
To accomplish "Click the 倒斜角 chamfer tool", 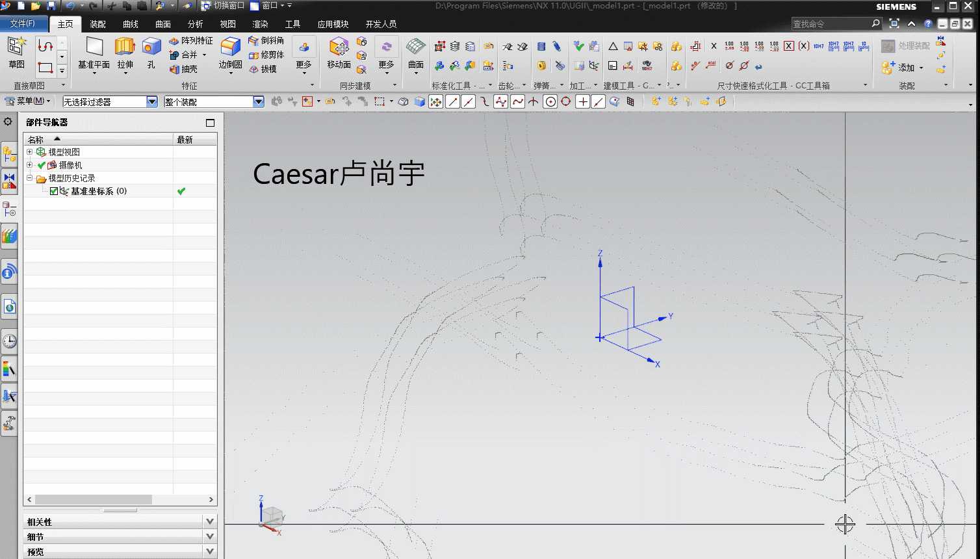I will [x=266, y=41].
